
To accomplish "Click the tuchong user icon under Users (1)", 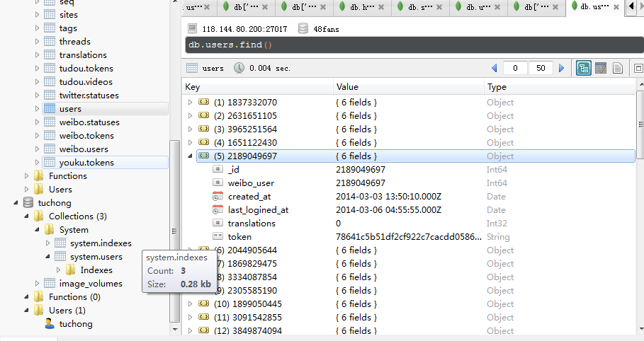I will [x=50, y=324].
